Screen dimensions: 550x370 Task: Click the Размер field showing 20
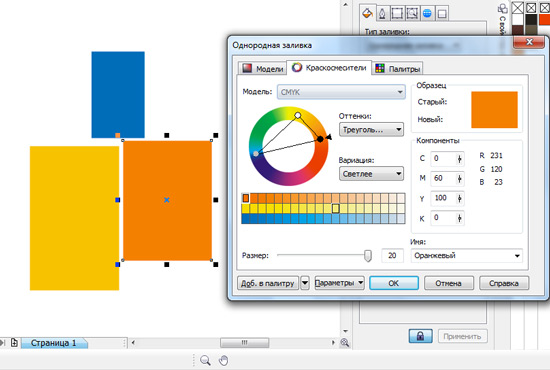392,256
